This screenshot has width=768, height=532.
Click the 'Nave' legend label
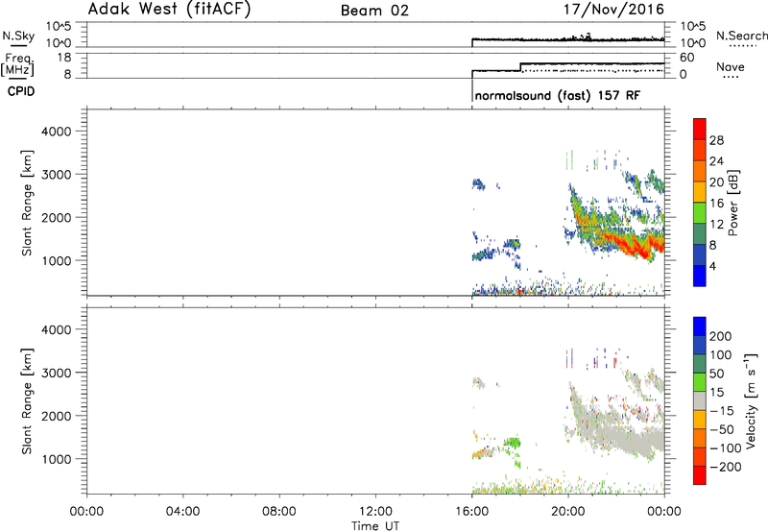[x=731, y=66]
